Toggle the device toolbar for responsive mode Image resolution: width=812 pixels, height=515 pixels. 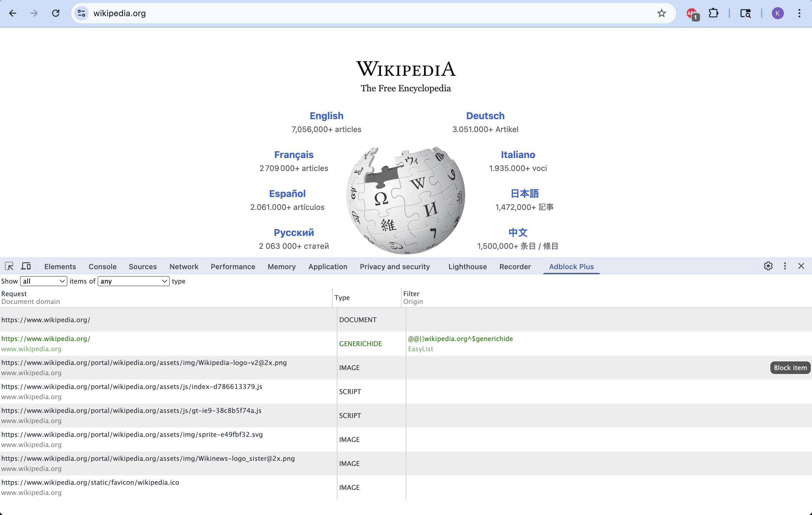26,266
